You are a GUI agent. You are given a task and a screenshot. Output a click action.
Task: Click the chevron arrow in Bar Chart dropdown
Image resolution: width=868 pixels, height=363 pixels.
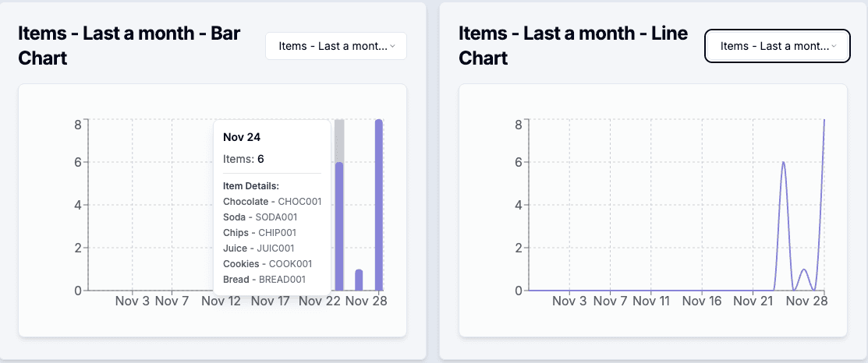[393, 46]
